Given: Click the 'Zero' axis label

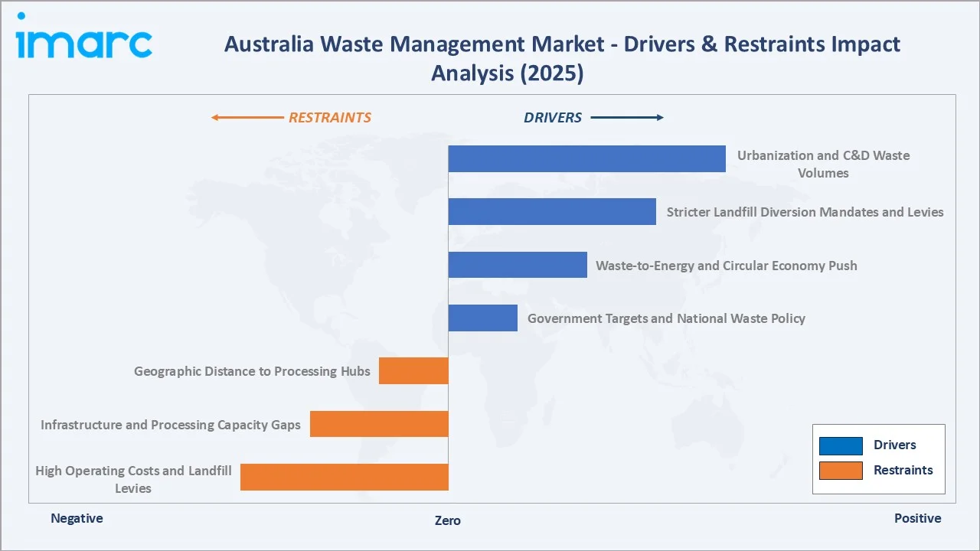Looking at the screenshot, I should tap(448, 520).
